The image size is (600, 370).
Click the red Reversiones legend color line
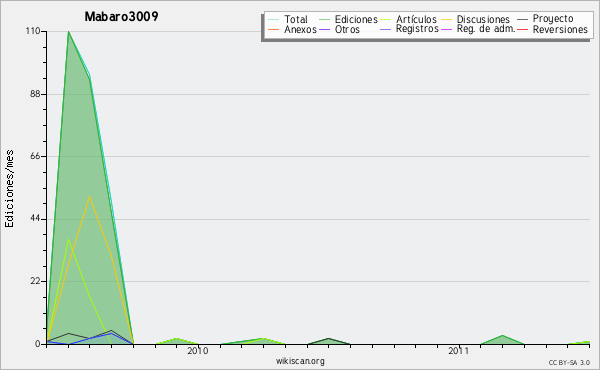pos(523,29)
